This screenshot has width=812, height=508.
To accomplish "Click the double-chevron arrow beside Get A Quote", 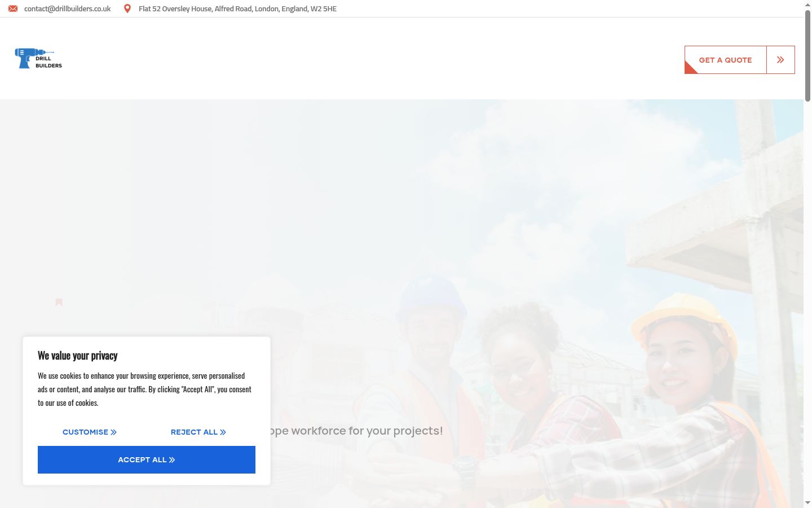I will pos(780,60).
